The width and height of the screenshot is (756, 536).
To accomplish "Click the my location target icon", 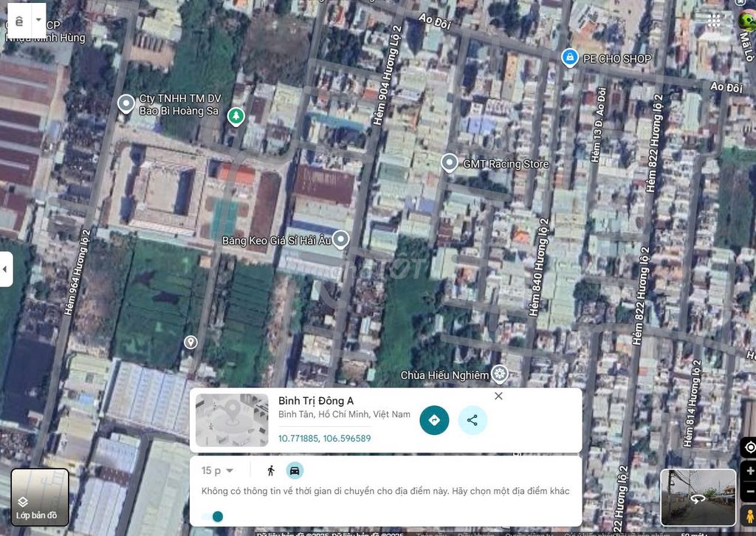I will point(749,447).
